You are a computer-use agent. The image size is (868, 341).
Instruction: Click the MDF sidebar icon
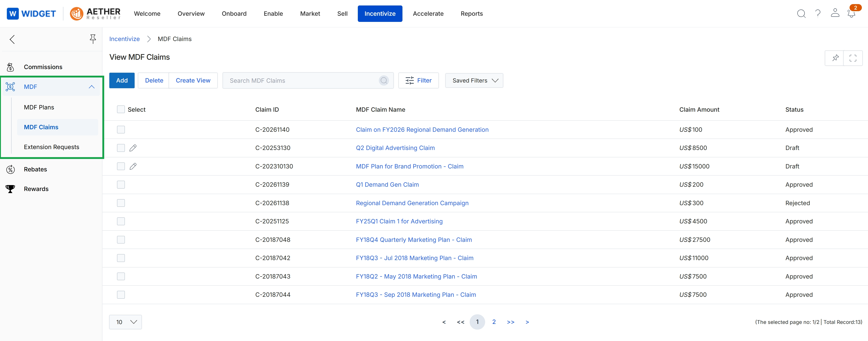click(x=10, y=87)
